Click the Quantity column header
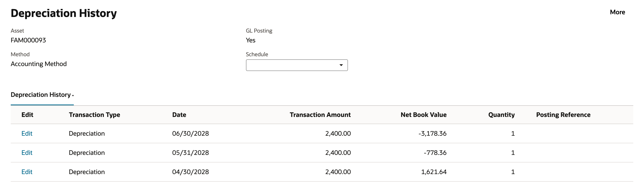The image size is (644, 183). (x=501, y=114)
